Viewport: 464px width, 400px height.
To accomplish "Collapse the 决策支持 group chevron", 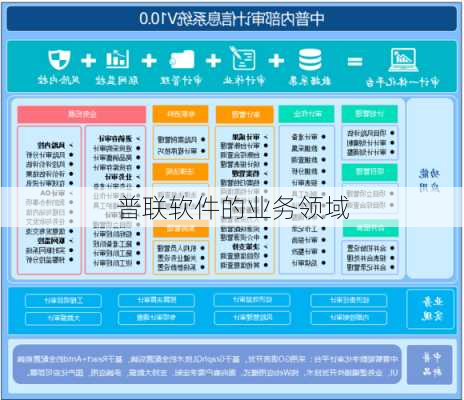I will coord(266,247).
